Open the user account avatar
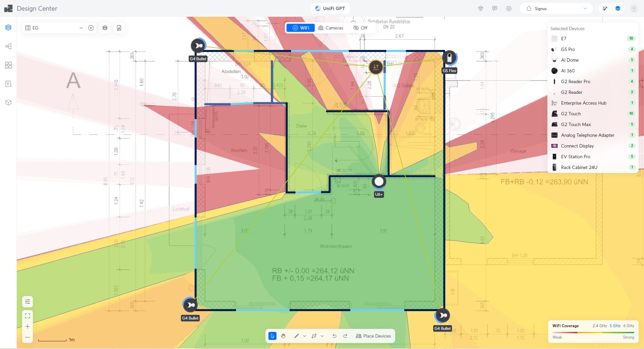The width and height of the screenshot is (644, 349). pyautogui.click(x=634, y=8)
